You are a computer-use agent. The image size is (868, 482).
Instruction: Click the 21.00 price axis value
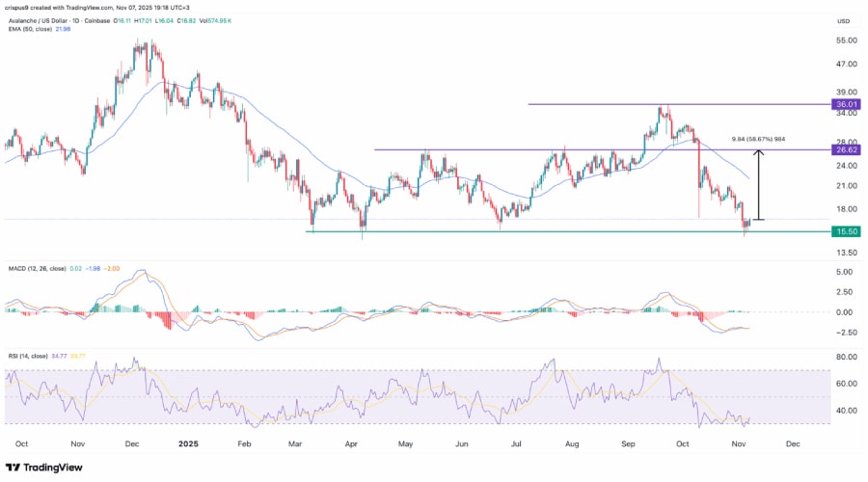click(847, 186)
